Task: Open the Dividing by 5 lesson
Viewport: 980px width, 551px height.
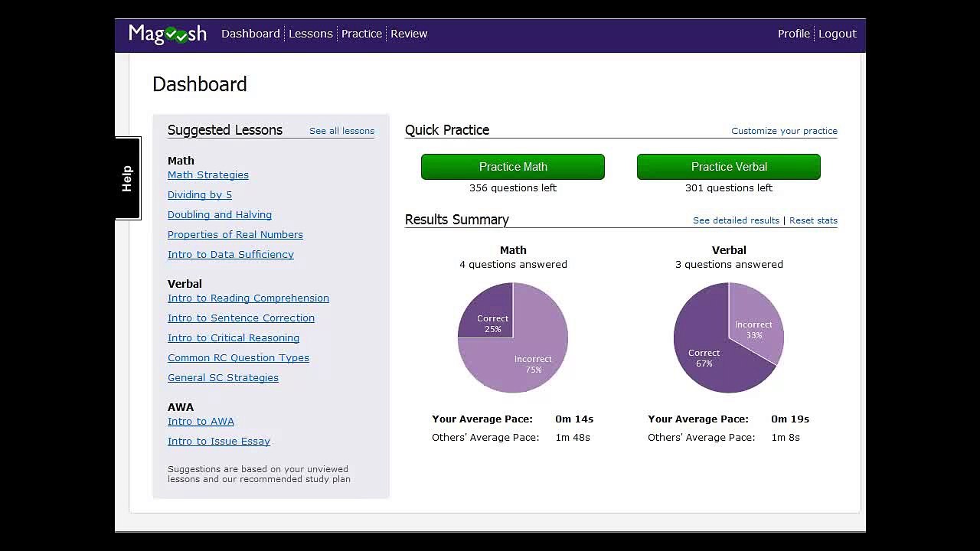Action: pyautogui.click(x=200, y=194)
